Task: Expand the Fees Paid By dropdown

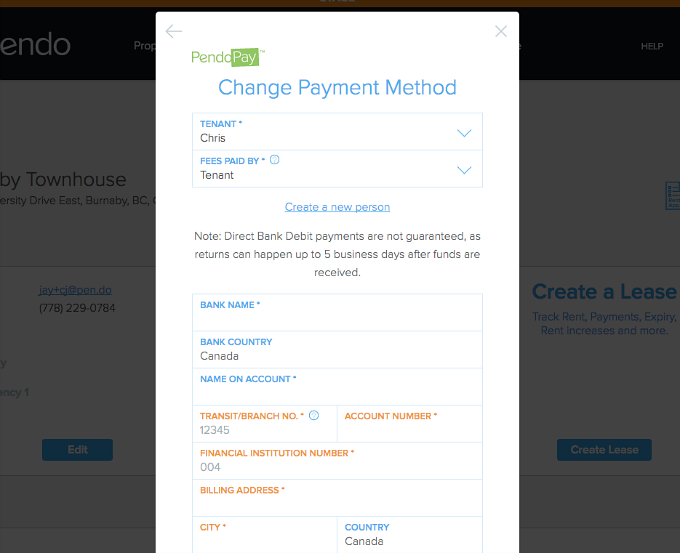Action: tap(337, 169)
